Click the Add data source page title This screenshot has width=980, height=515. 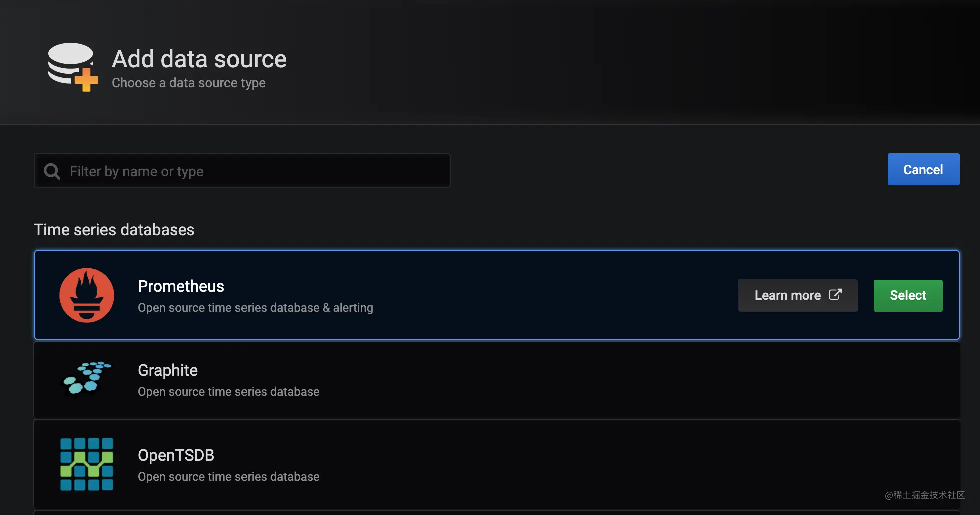199,59
